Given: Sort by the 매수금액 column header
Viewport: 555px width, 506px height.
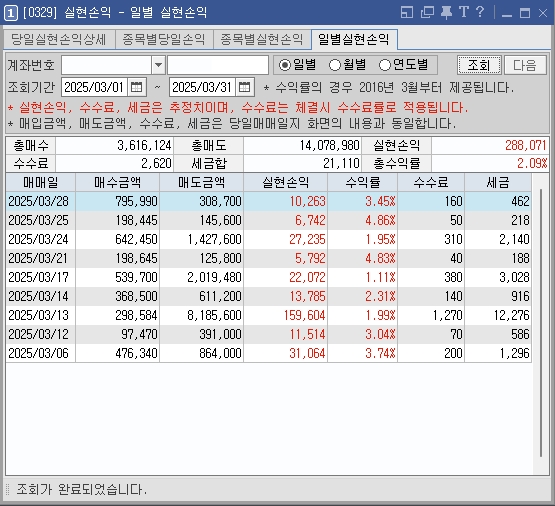Looking at the screenshot, I should click(118, 183).
